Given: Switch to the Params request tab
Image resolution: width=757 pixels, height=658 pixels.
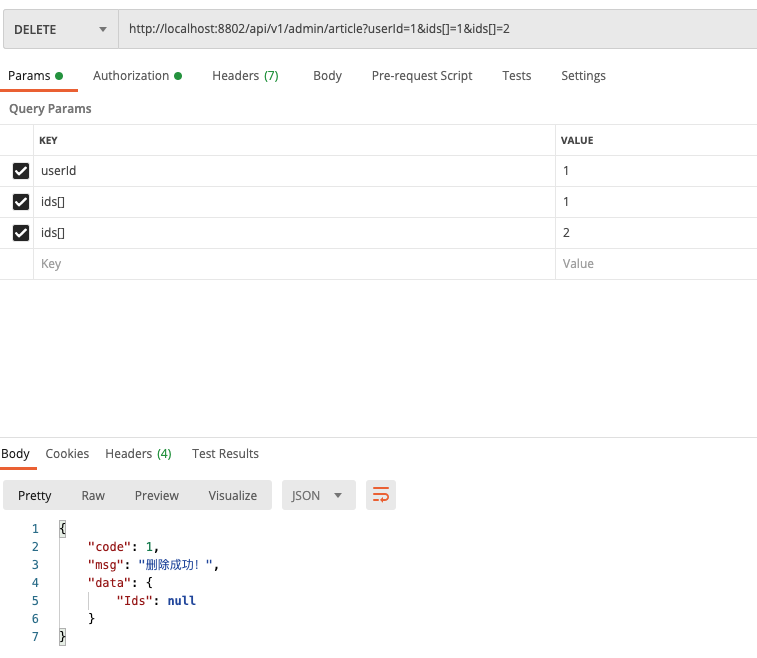Looking at the screenshot, I should pyautogui.click(x=36, y=76).
